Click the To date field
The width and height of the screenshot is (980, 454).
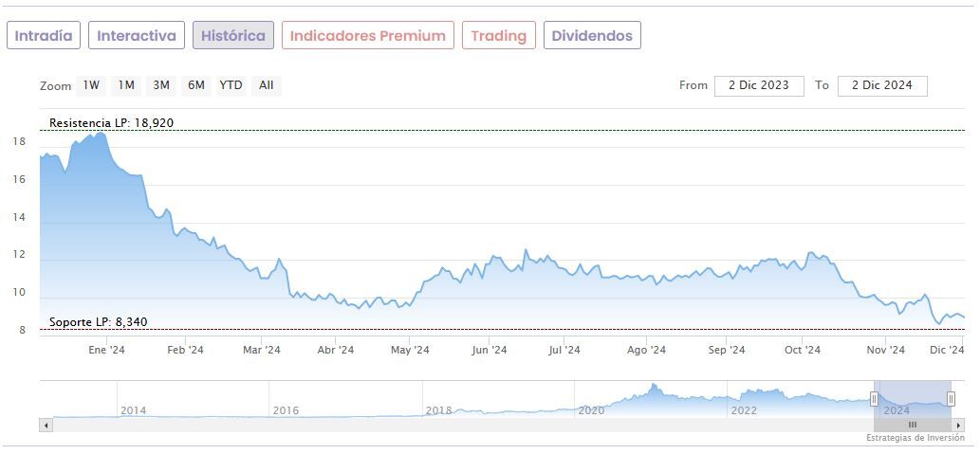coord(882,85)
